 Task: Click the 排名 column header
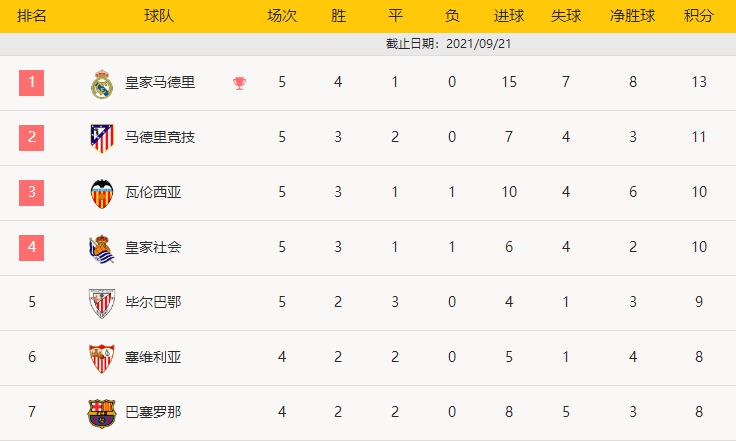point(32,17)
